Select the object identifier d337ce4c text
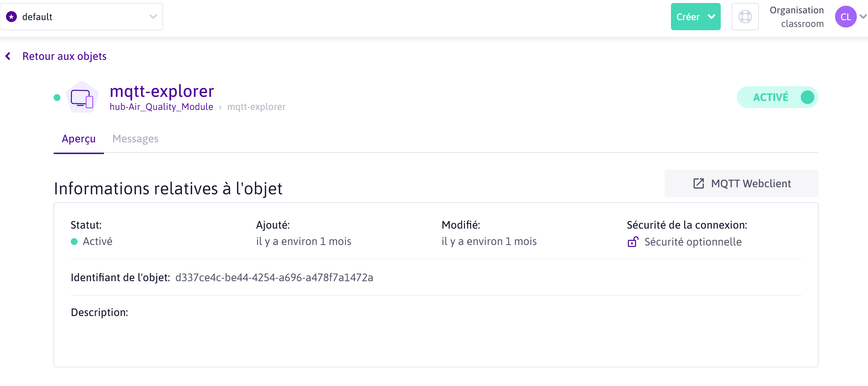868x386 pixels. [275, 277]
